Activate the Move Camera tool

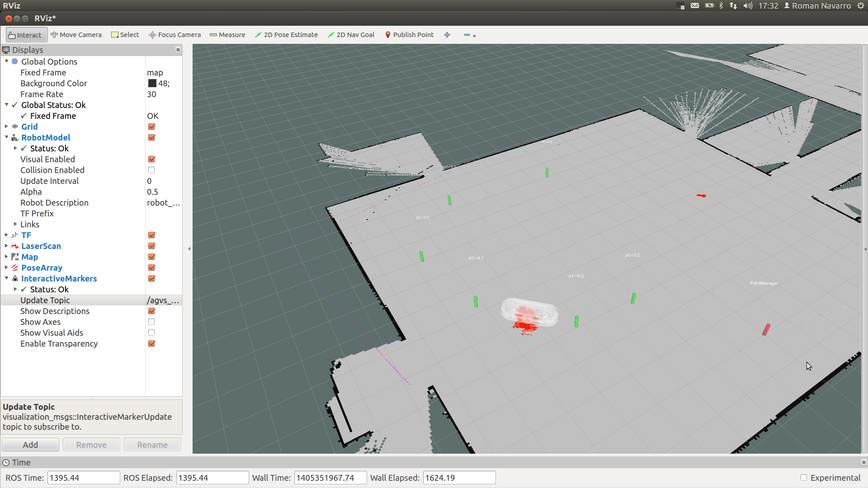[x=76, y=35]
